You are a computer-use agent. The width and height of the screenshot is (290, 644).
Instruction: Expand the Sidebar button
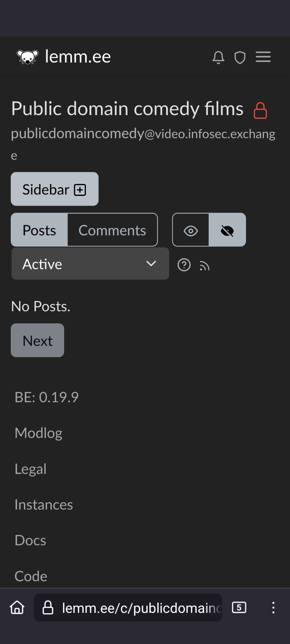click(x=55, y=189)
